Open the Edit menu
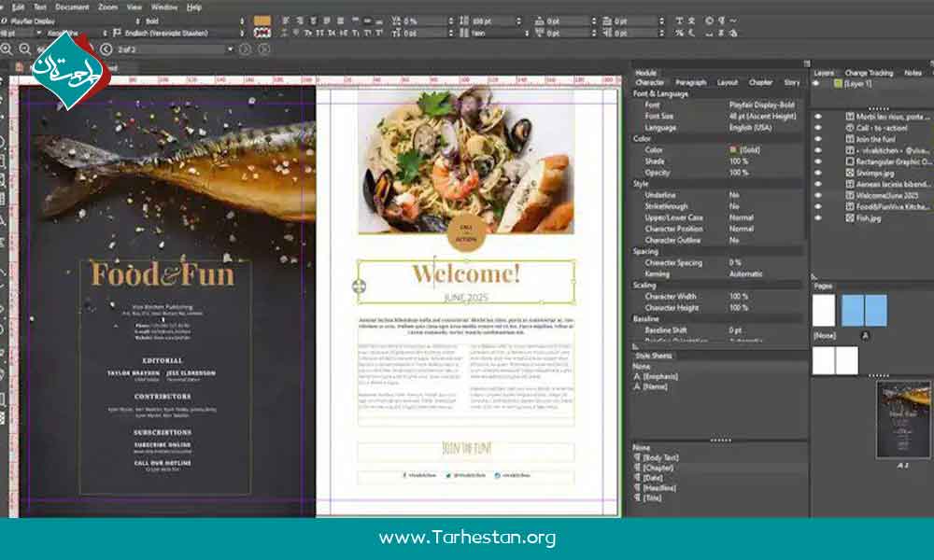The image size is (934, 560). point(19,7)
